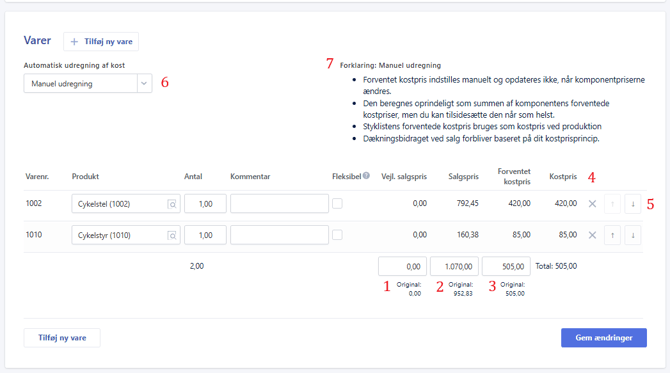670x373 pixels.
Task: Click the Cykelstyr (1010) product field
Action: click(x=126, y=235)
